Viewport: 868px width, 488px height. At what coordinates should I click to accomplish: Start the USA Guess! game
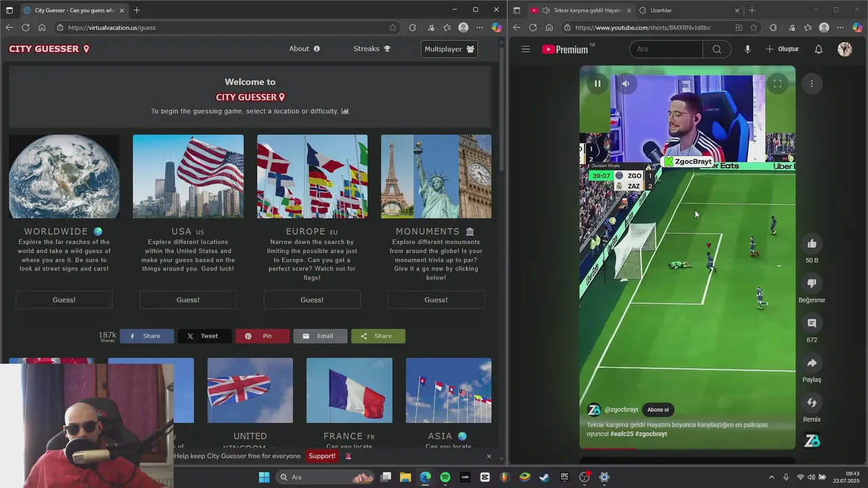click(188, 300)
